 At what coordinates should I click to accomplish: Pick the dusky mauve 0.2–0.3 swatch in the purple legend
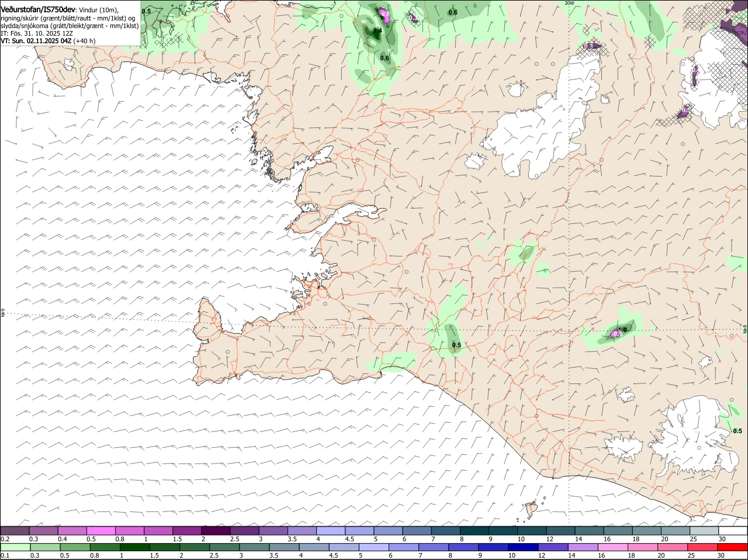coord(15,530)
